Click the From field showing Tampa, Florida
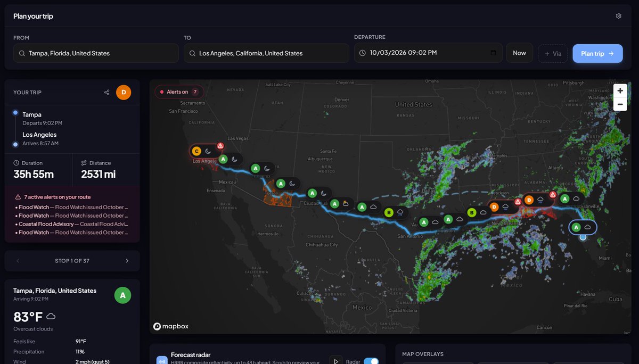Image resolution: width=639 pixels, height=364 pixels. (x=96, y=53)
